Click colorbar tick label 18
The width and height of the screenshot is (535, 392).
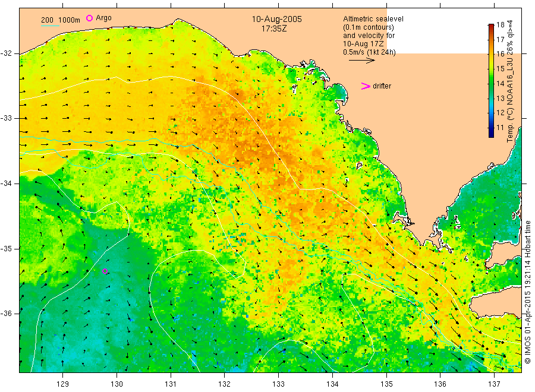[500, 24]
